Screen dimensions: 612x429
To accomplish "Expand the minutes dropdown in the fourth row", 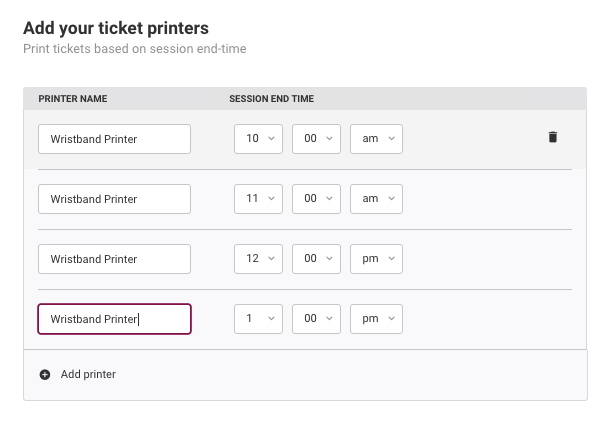I will [x=316, y=319].
